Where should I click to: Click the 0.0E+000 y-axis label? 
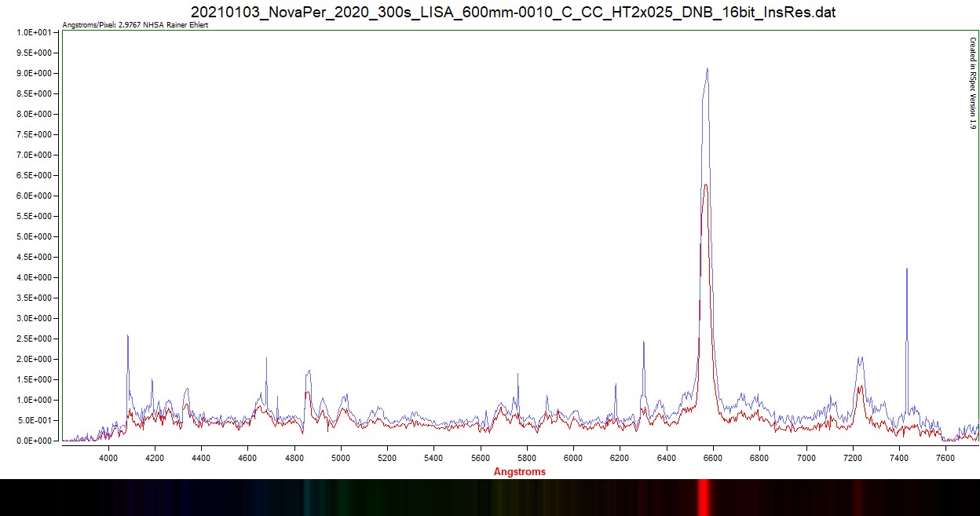[35, 441]
